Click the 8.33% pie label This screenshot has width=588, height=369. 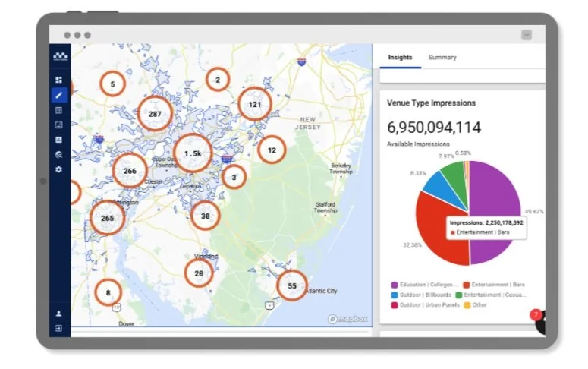(x=418, y=173)
